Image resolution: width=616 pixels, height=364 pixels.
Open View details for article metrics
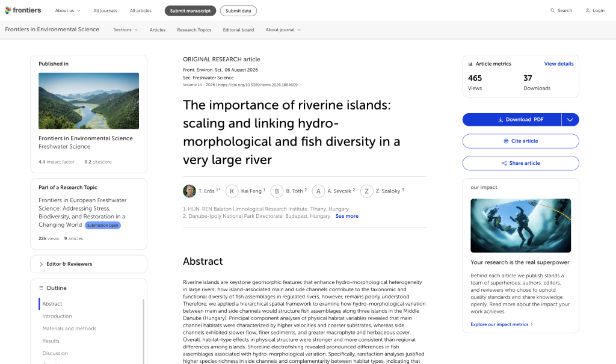559,64
